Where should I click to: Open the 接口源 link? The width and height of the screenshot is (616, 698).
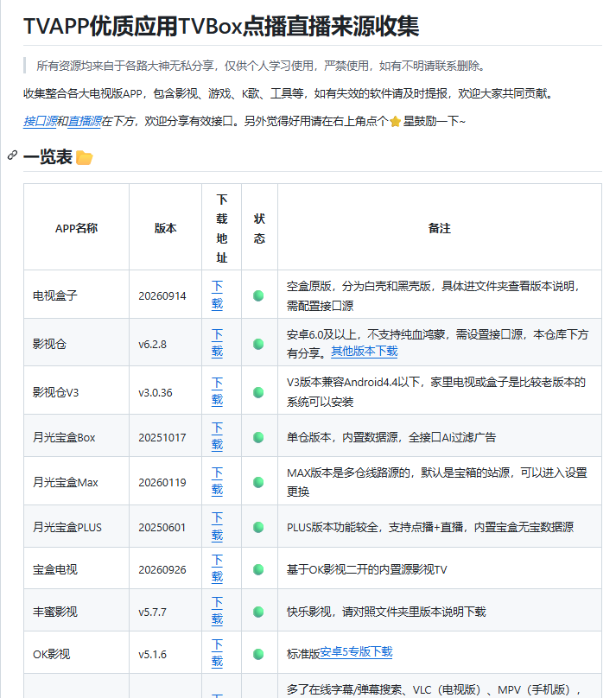[40, 121]
